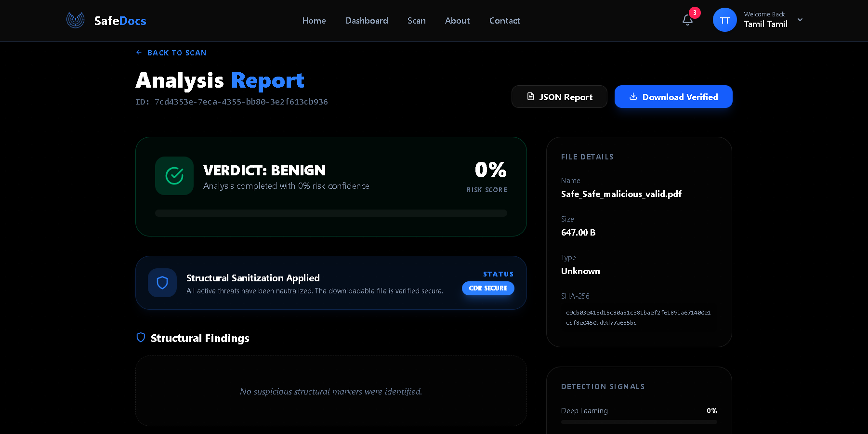Click the FILE DETAILS heading
Viewport: 868px width, 434px height.
587,157
